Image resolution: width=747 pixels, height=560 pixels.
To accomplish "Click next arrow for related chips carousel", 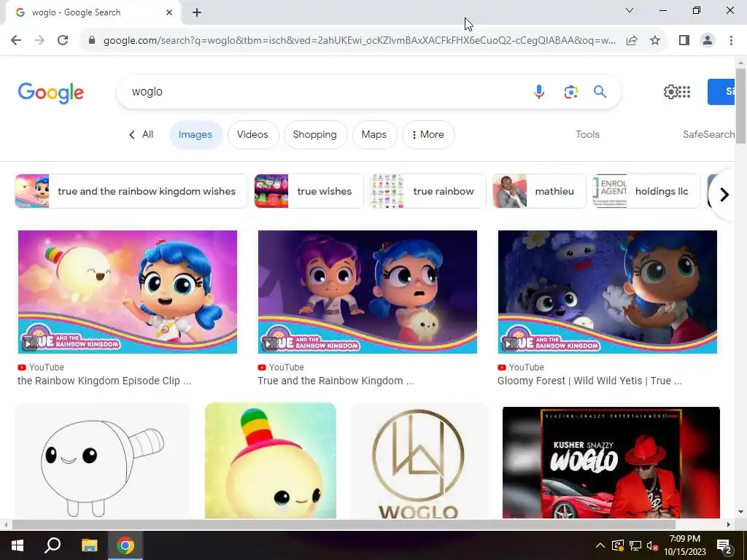I will point(724,194).
